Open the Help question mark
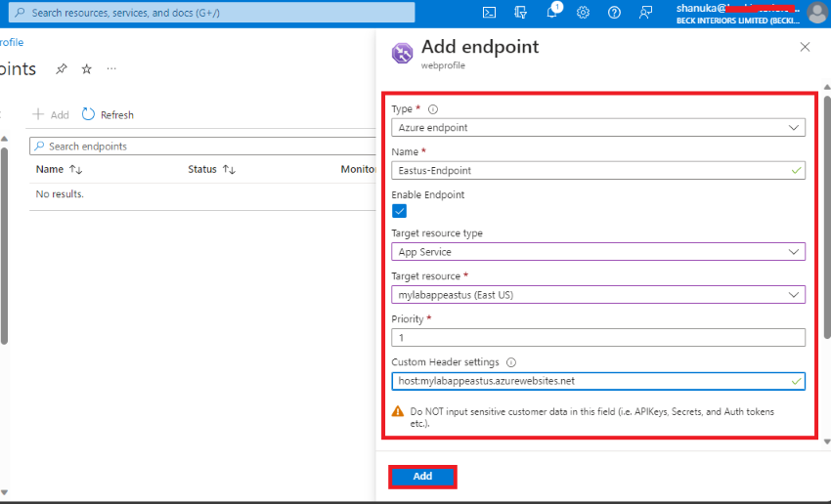The width and height of the screenshot is (831, 504). click(x=614, y=13)
